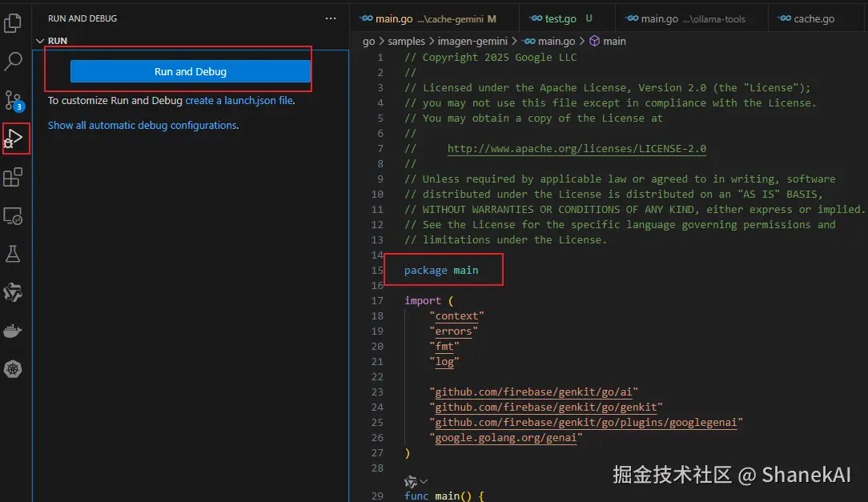Viewport: 868px width, 502px height.
Task: Click the WITHOUT WARRANTIES comment on line 11
Action: click(x=635, y=209)
